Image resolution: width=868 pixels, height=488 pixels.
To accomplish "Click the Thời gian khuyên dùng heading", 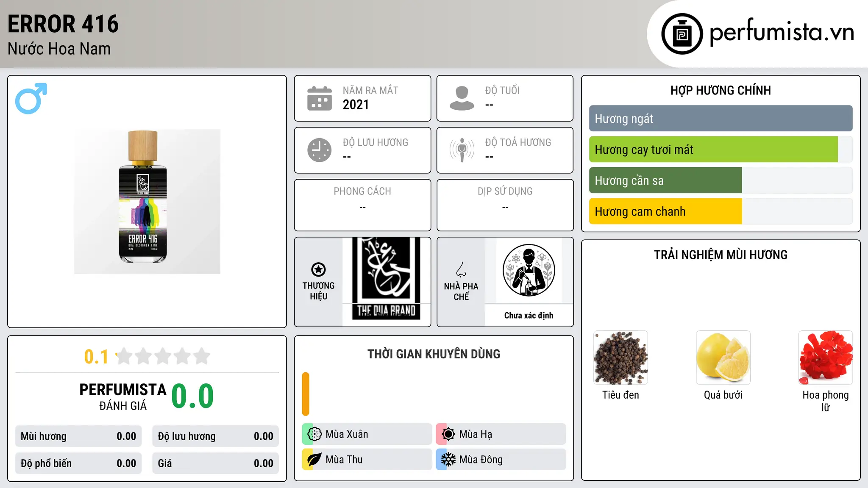I will 434,354.
